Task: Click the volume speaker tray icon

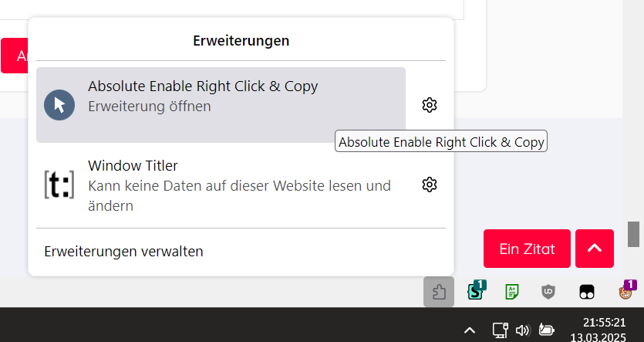Action: click(522, 330)
